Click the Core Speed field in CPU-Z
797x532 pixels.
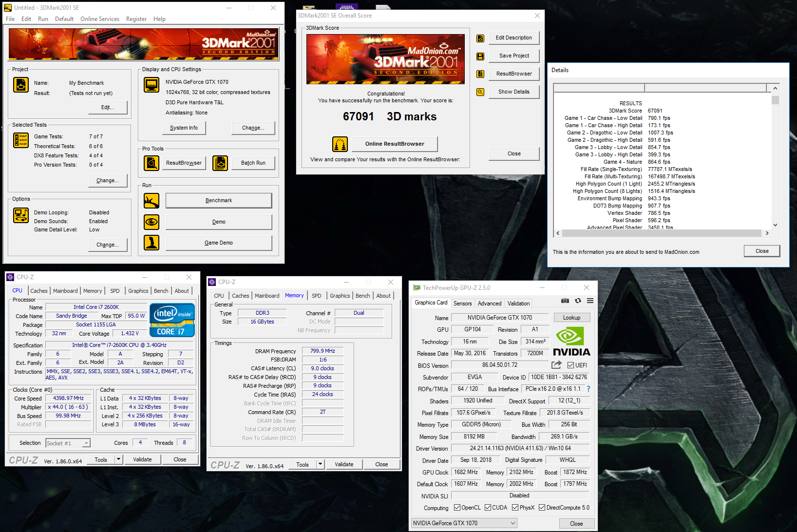coord(69,398)
